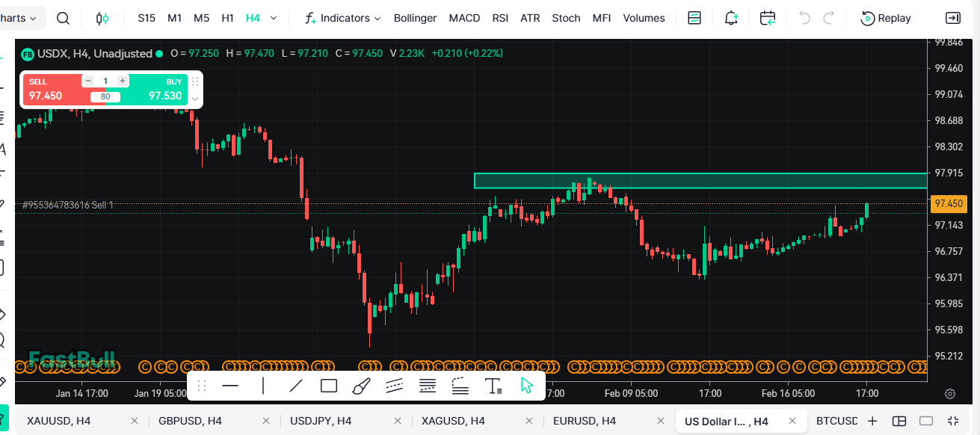This screenshot has width=980, height=435.
Task: Expand the trade panel chevron
Action: coord(195,98)
